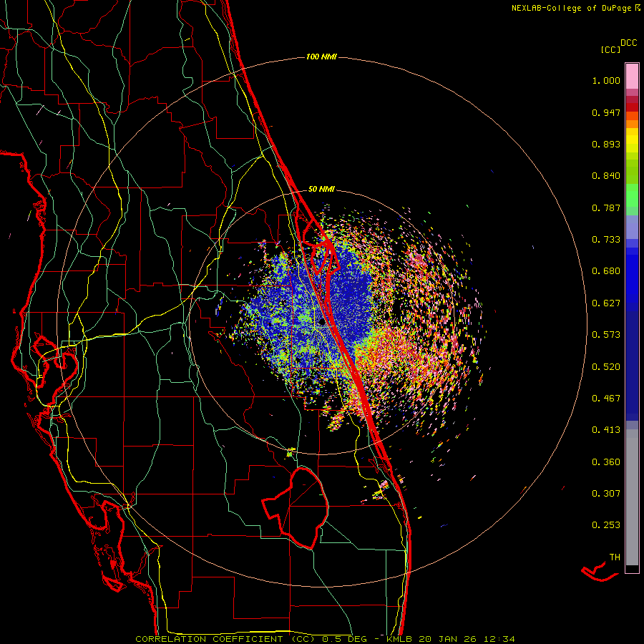644x644 pixels.
Task: Click the 0.787 legend value
Action: 606,208
